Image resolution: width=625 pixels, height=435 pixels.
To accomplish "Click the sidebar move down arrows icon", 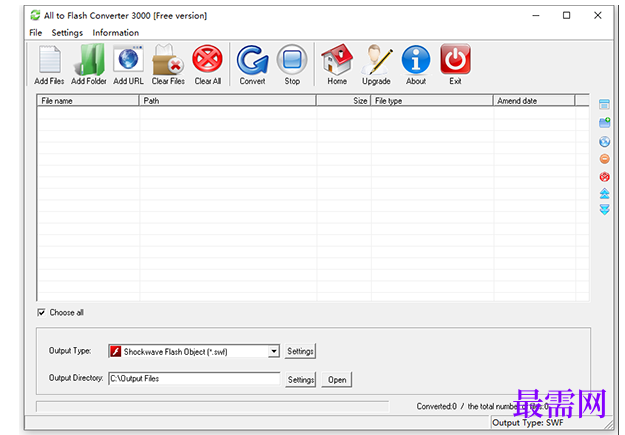I will click(x=604, y=210).
